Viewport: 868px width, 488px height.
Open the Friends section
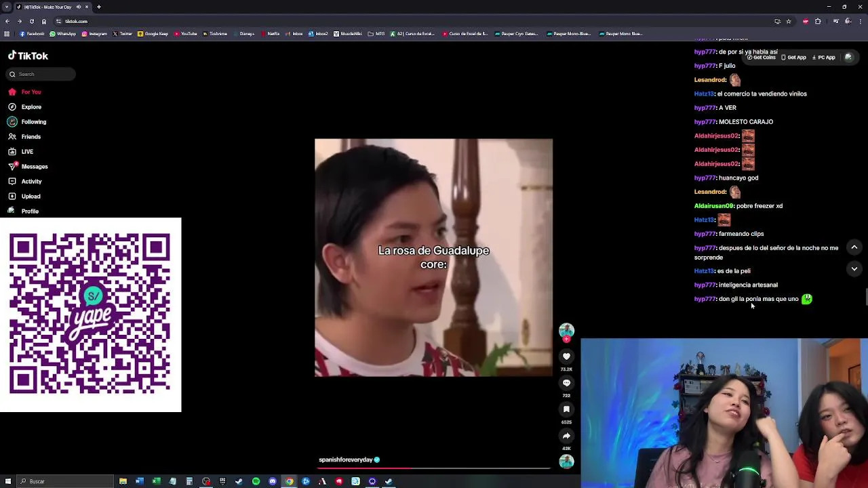point(24,137)
